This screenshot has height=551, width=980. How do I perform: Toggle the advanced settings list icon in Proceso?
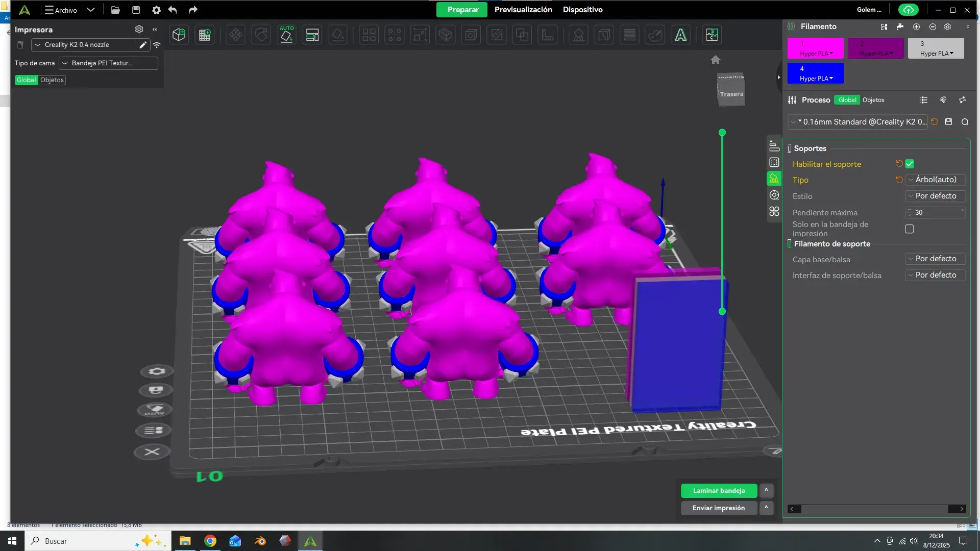point(924,100)
